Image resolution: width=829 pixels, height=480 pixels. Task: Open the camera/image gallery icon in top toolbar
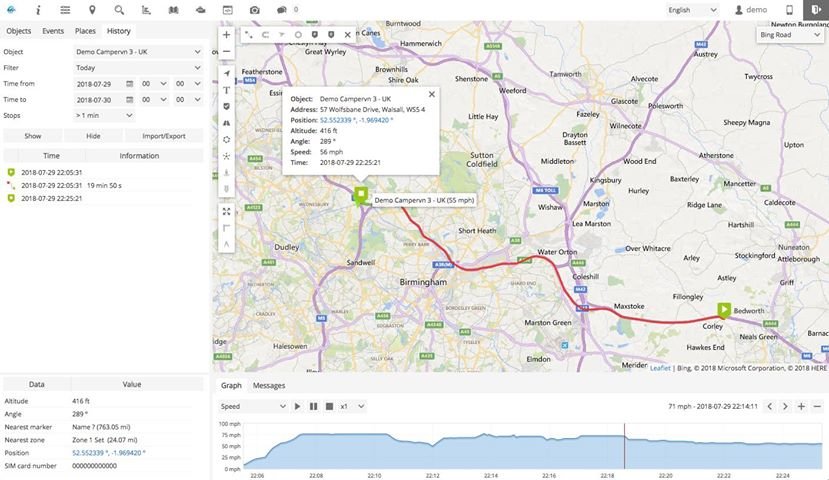(255, 10)
